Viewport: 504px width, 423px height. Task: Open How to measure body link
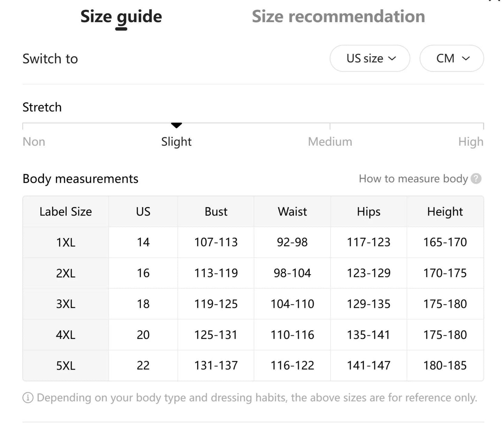click(413, 179)
